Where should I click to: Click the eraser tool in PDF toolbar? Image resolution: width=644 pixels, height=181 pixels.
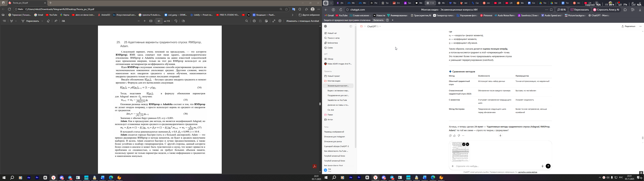[48, 21]
